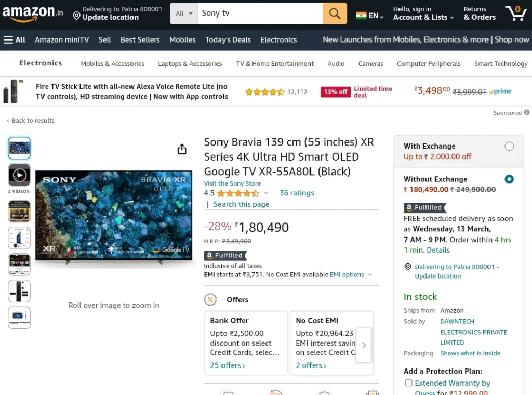Open the 36 ratings link

pyautogui.click(x=297, y=193)
